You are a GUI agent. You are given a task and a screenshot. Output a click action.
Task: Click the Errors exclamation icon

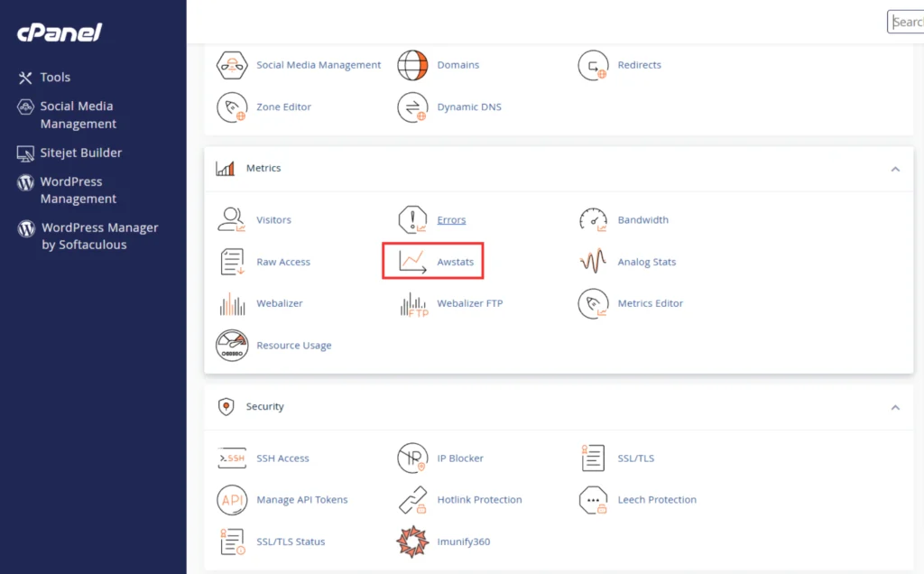point(412,220)
